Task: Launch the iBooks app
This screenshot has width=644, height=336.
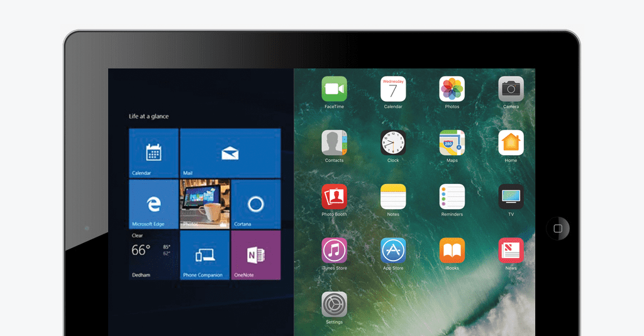Action: point(452,250)
